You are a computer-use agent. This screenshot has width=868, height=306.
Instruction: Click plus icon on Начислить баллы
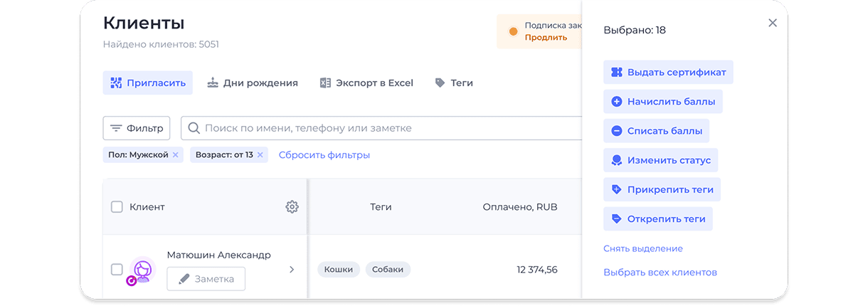pos(617,102)
